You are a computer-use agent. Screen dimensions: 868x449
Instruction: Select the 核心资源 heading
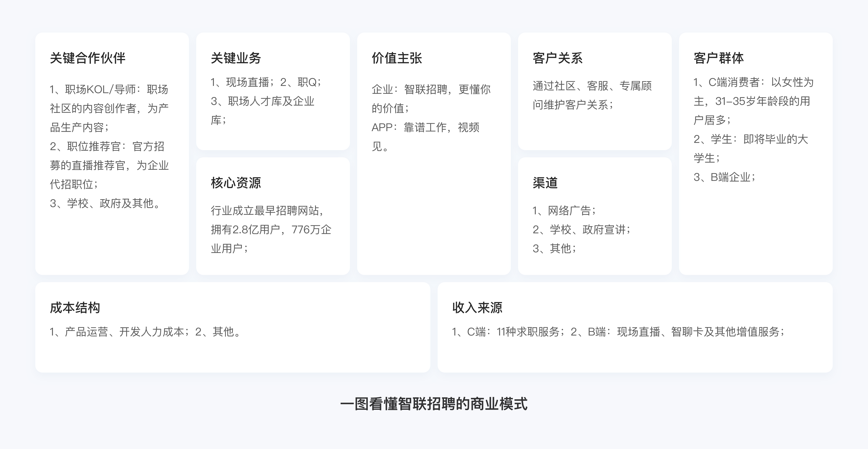[236, 183]
